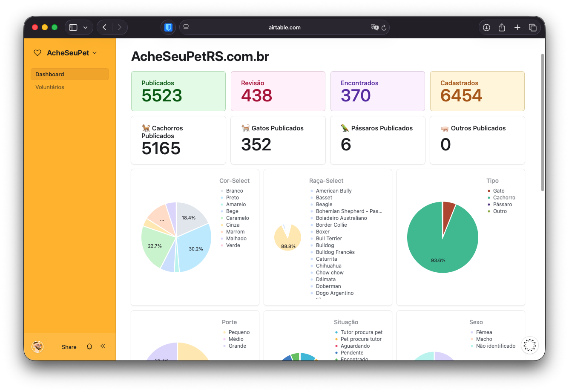Show the tab overview icon
The image size is (569, 392).
532,27
